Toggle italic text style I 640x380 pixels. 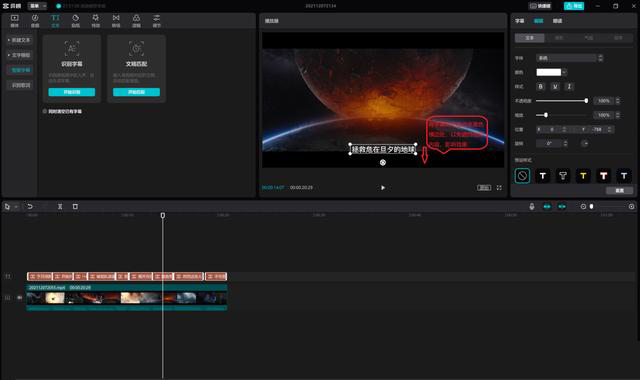(569, 87)
